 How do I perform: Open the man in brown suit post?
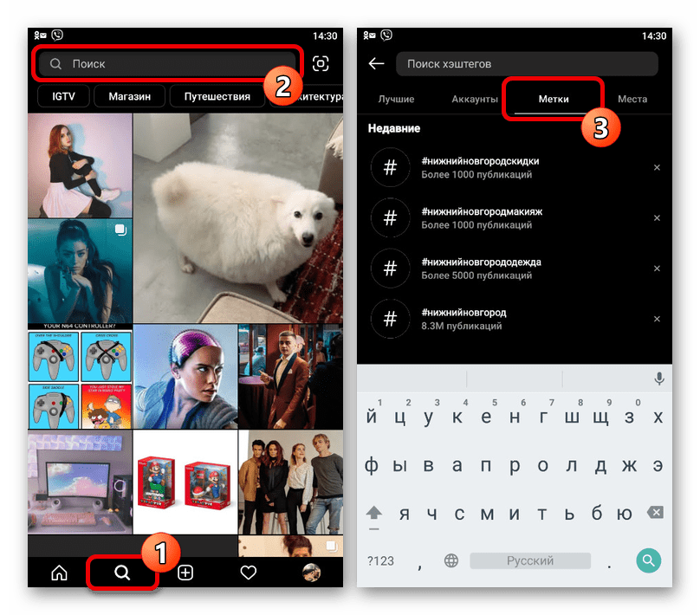pos(290,377)
